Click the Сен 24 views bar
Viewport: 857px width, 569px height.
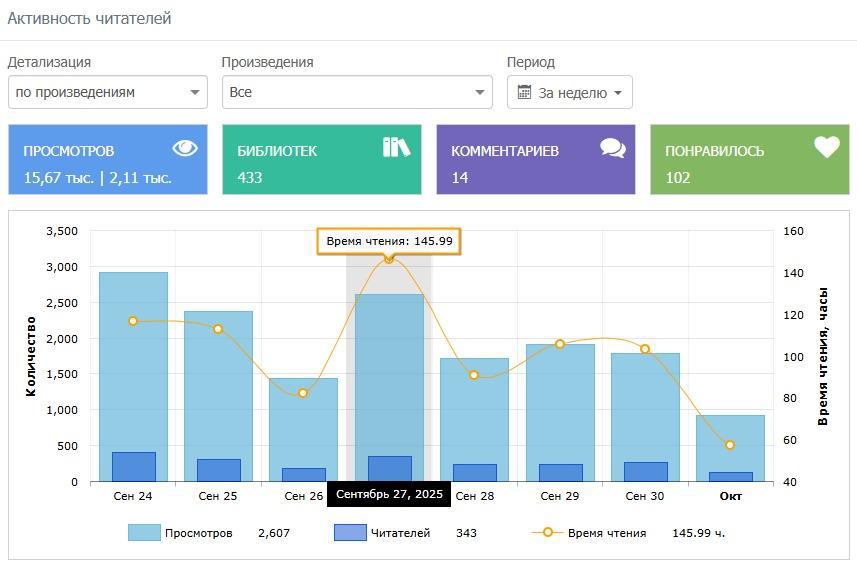[x=133, y=350]
